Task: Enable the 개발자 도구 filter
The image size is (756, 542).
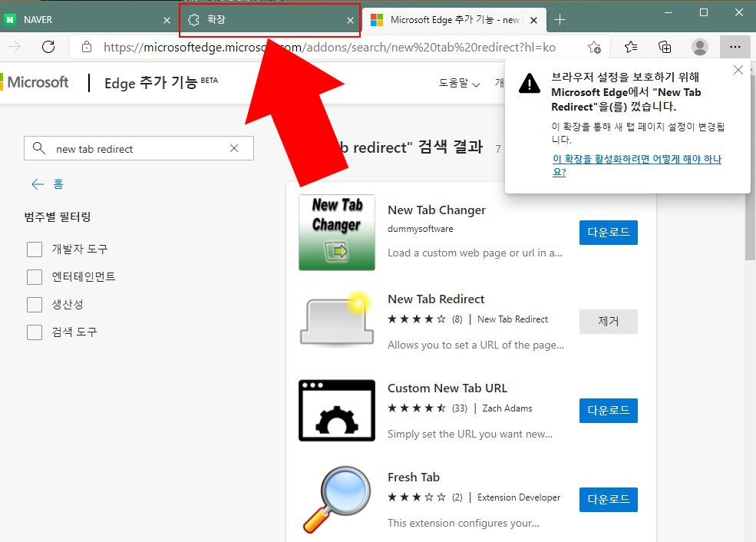Action: [34, 249]
